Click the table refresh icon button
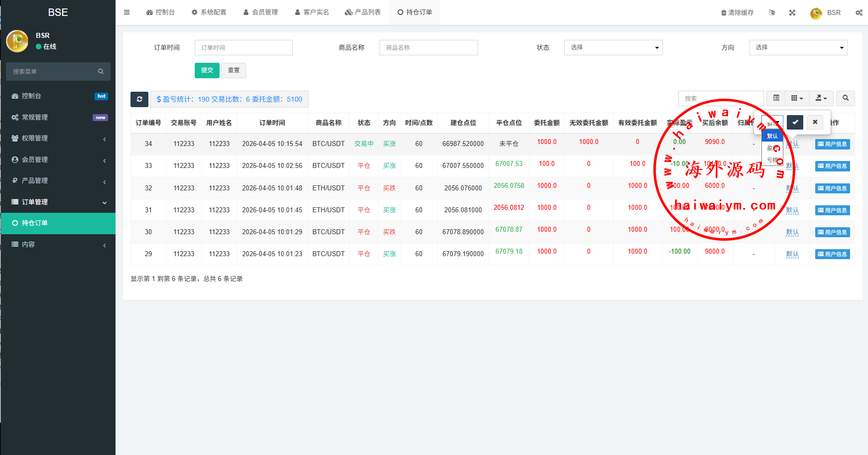This screenshot has width=868, height=455. [x=139, y=99]
